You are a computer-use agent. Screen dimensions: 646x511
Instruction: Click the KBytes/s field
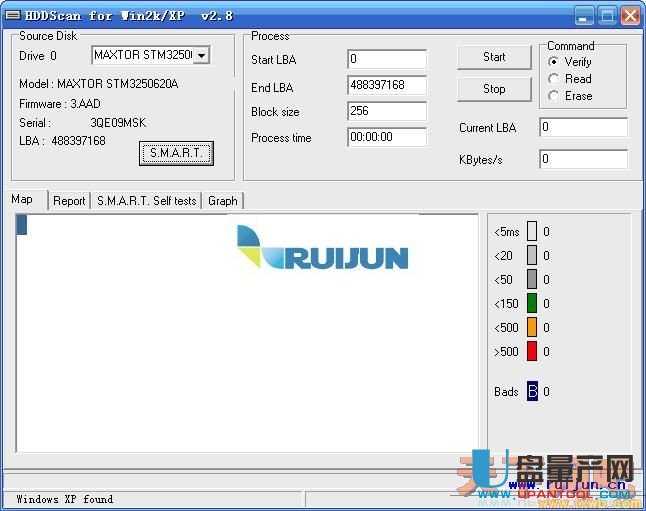click(583, 159)
